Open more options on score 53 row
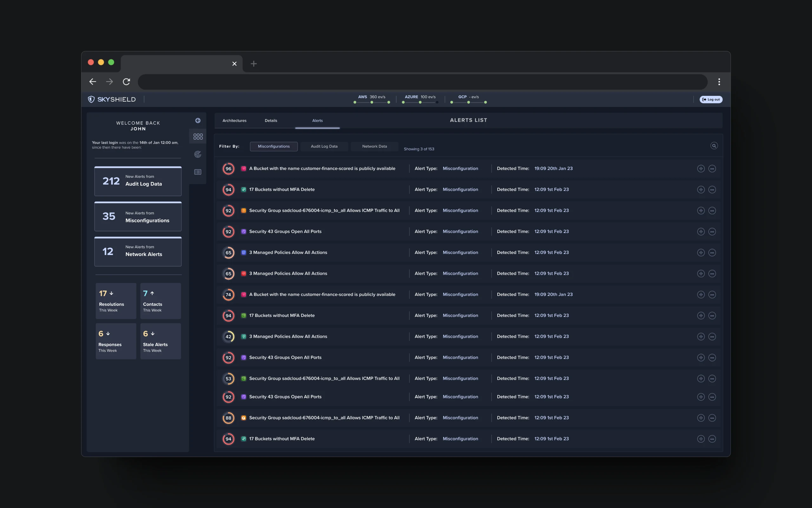Image resolution: width=812 pixels, height=508 pixels. tap(712, 379)
